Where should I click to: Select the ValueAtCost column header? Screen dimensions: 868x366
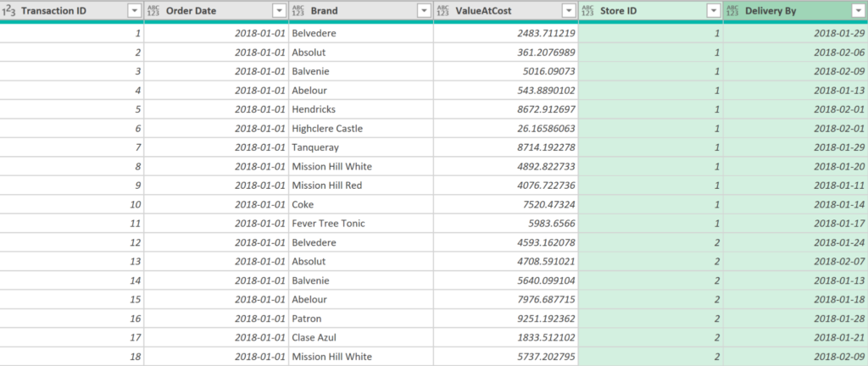click(506, 10)
